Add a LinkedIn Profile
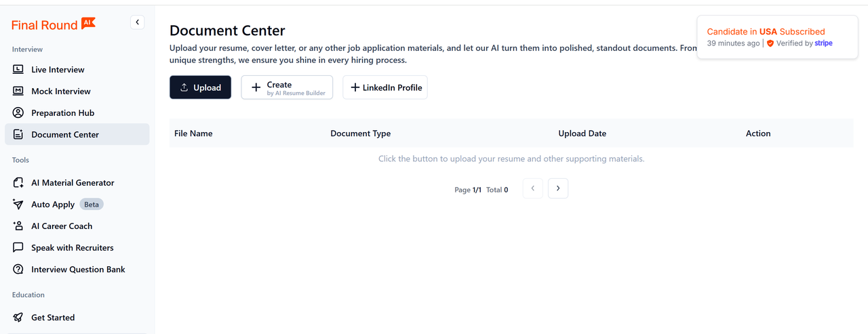 (x=385, y=87)
